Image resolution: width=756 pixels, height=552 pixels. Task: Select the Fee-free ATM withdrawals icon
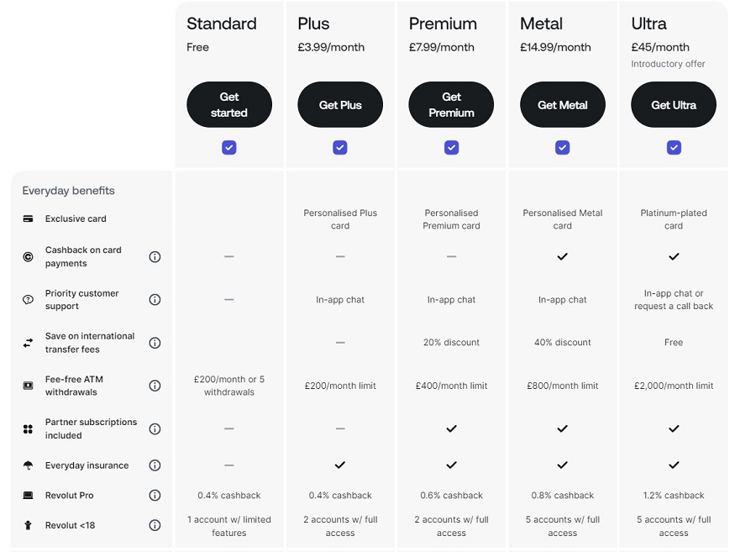[27, 385]
